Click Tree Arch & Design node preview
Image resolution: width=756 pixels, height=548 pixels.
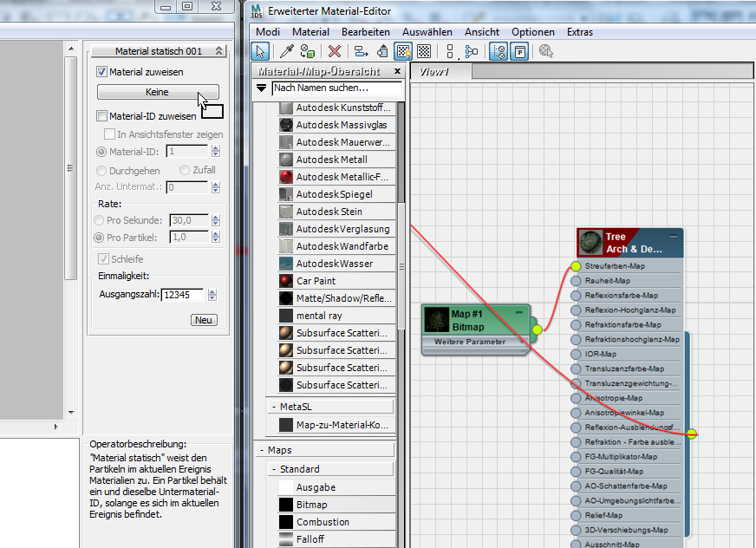590,243
